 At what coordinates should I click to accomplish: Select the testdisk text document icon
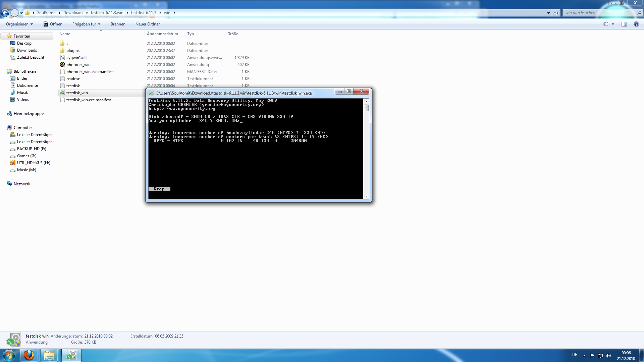pyautogui.click(x=62, y=86)
